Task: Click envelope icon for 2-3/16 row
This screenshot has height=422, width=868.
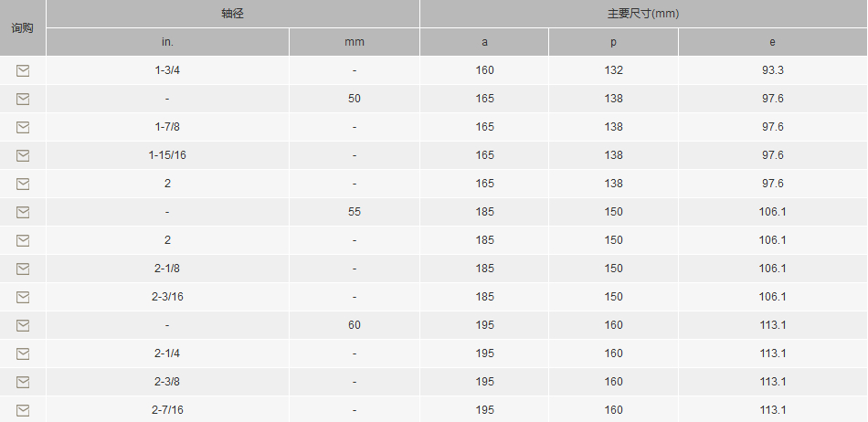Action: (x=23, y=297)
